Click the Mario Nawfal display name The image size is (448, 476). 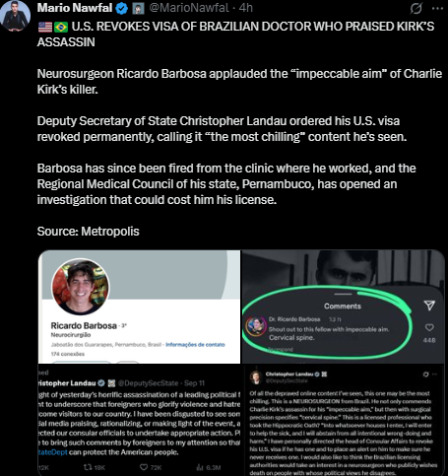coord(75,8)
